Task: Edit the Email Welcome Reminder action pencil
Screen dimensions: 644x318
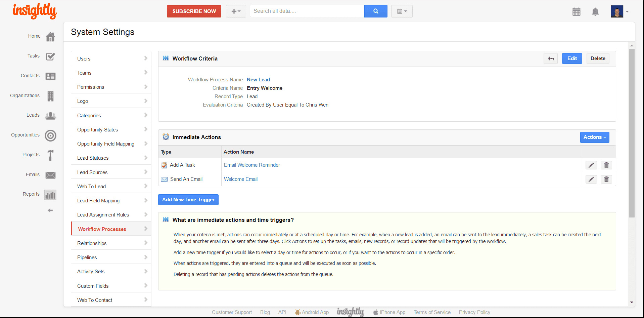Action: pos(591,165)
